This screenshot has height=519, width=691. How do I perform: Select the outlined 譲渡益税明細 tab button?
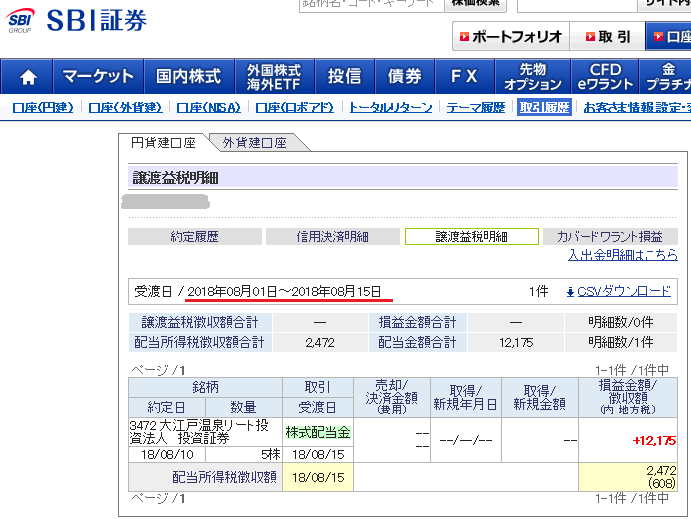click(x=472, y=237)
